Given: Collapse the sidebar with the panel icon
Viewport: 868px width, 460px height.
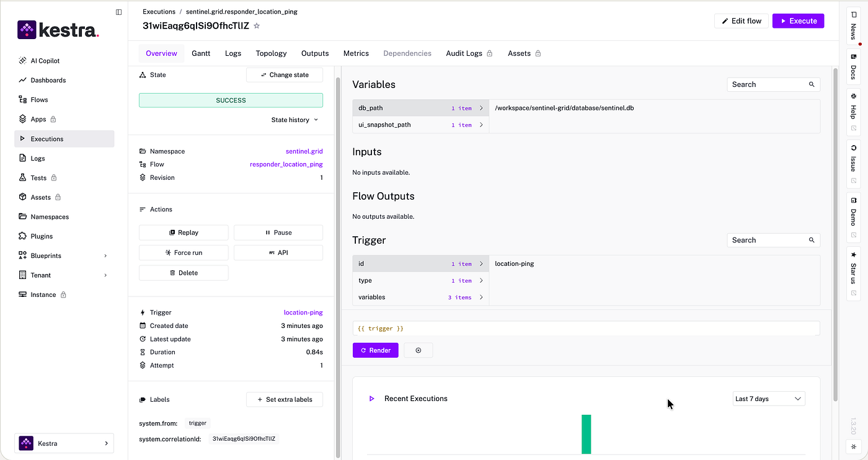Looking at the screenshot, I should (x=119, y=12).
